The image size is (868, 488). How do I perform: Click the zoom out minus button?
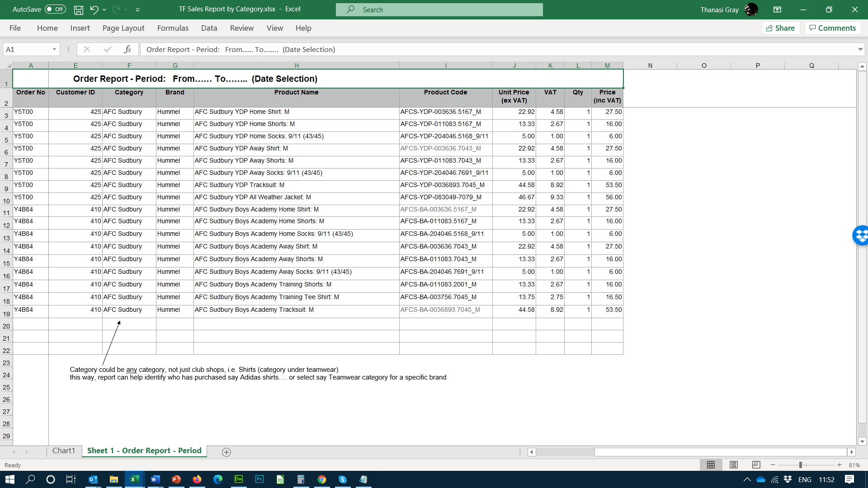point(773,465)
